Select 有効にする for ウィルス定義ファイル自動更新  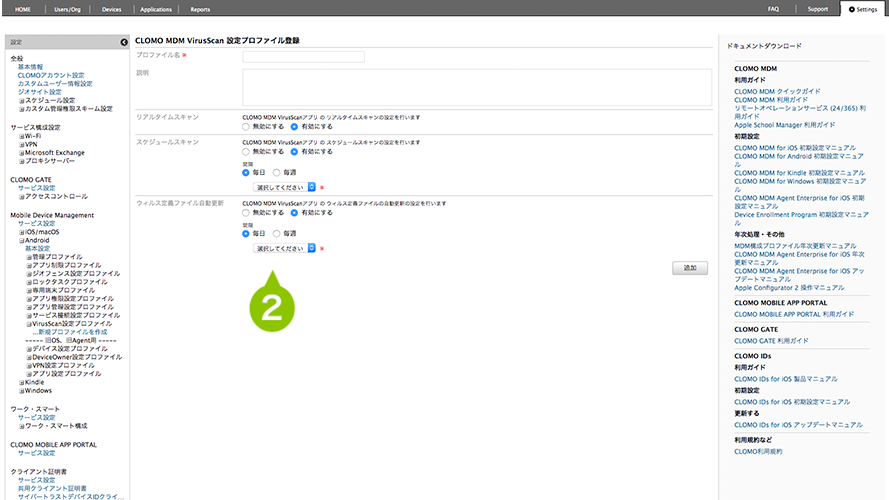294,213
